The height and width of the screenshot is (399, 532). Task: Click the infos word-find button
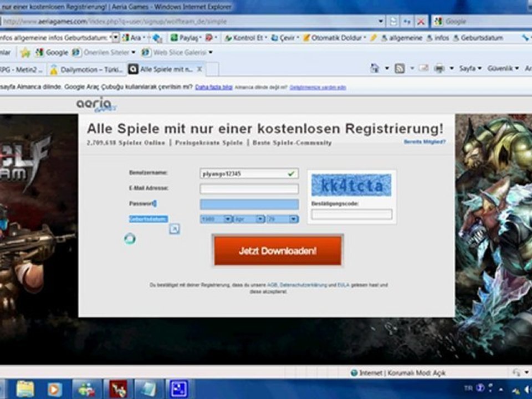click(438, 38)
